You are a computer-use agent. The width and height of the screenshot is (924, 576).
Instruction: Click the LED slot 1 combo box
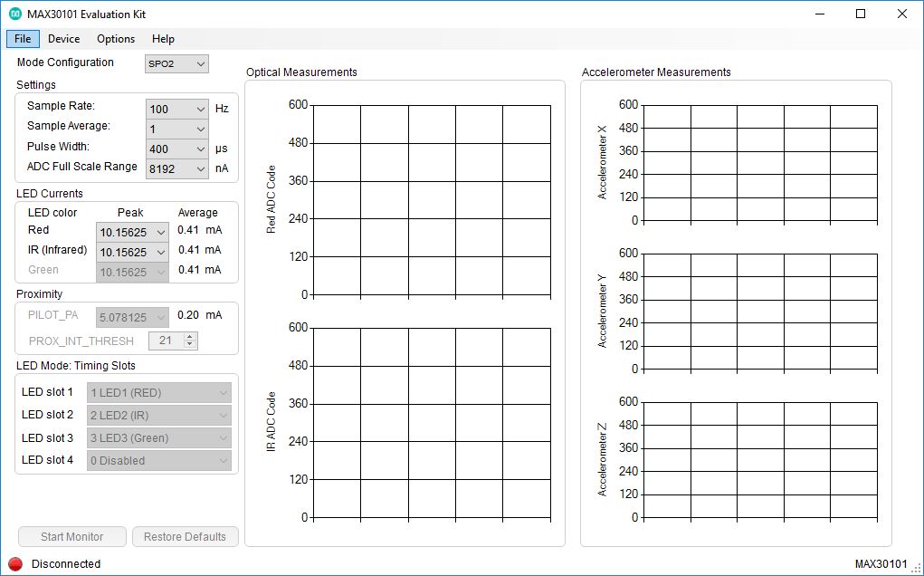click(x=158, y=392)
